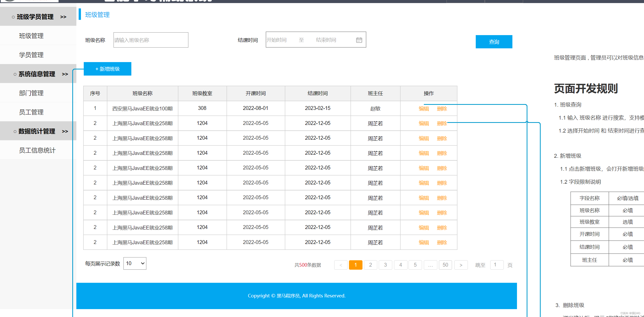644x317 pixels.
Task: Click the teacher name 赵敏
Action: (375, 109)
